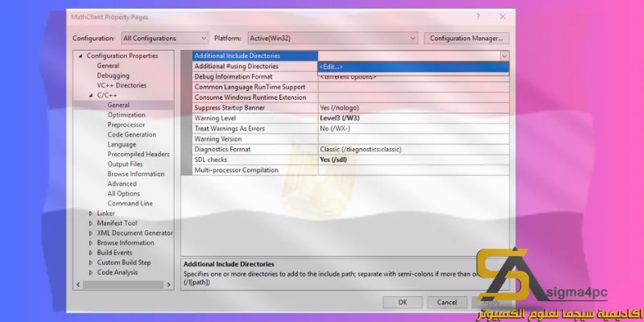Click the Classic (/diagnostics:classic) value
644x322 pixels.
tap(361, 149)
